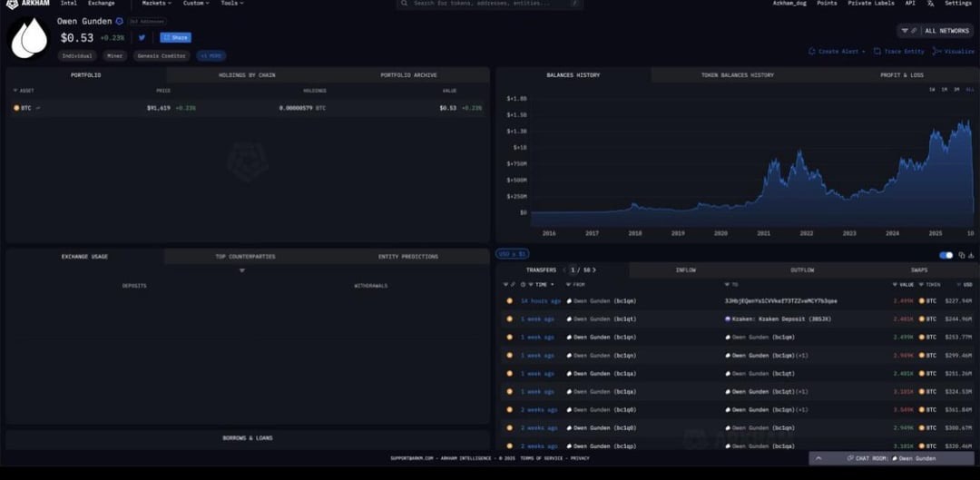The height and width of the screenshot is (480, 980).
Task: Open the Private Labels link
Action: pos(871,3)
